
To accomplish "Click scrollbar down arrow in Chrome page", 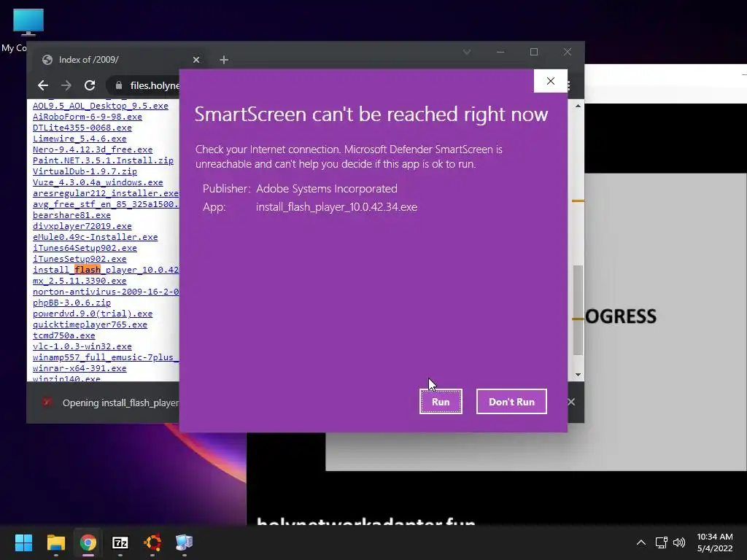I will pos(578,375).
